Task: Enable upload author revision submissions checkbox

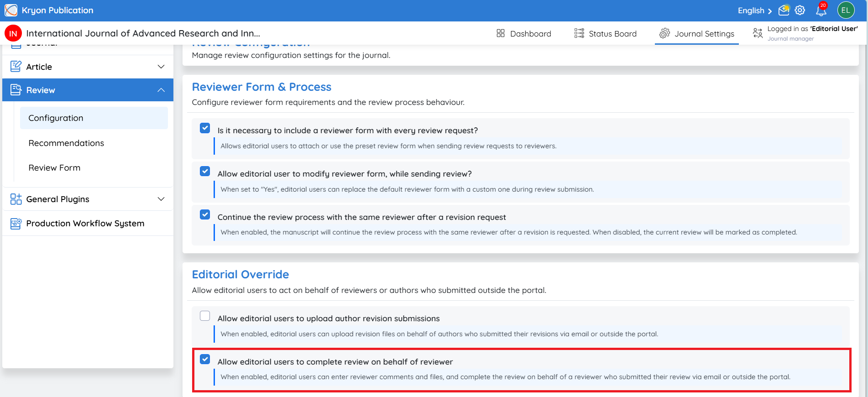Action: (205, 316)
